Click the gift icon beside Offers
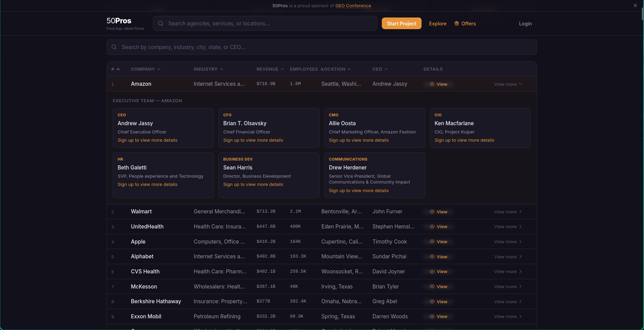This screenshot has height=330, width=644. (x=457, y=23)
